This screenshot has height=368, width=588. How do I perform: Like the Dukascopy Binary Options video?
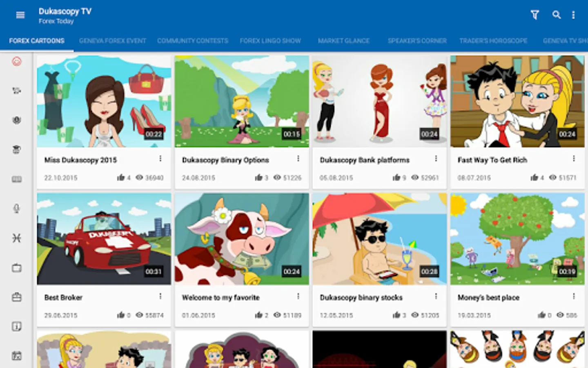pyautogui.click(x=259, y=177)
